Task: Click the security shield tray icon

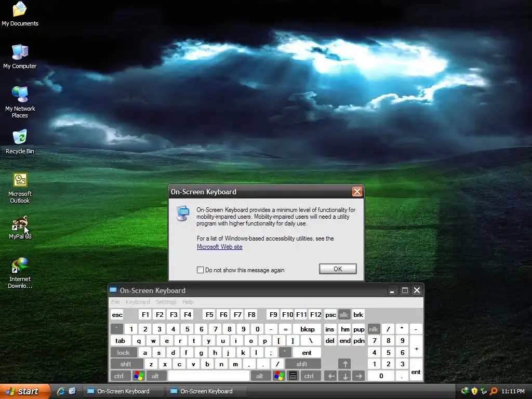Action: 474,391
